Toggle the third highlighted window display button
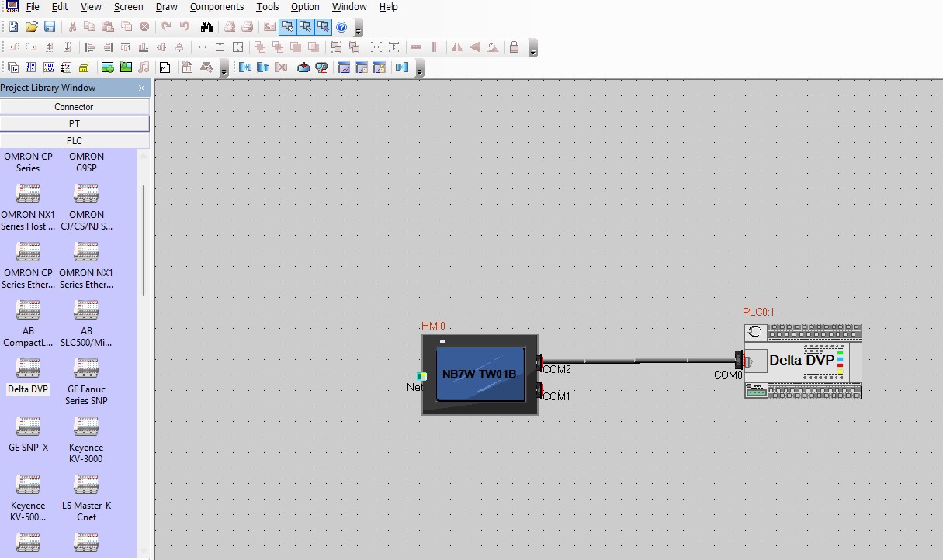943x560 pixels. point(323,27)
